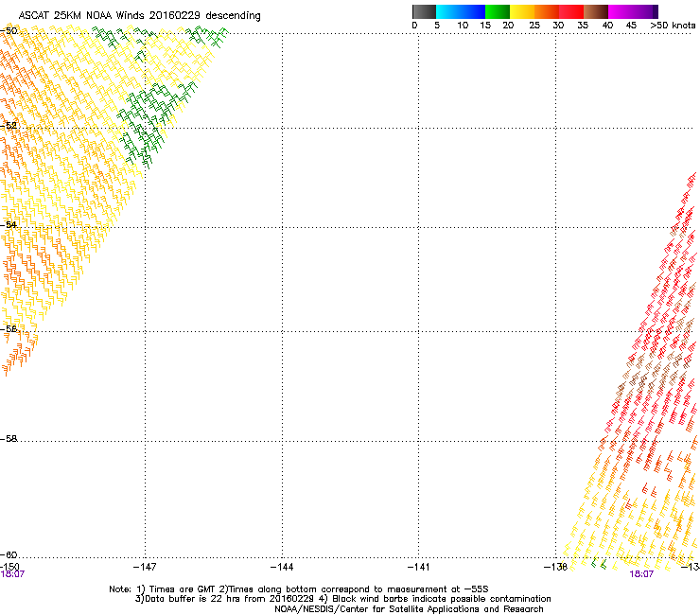Click the yellow 20-25 knots color segment
Viewport: 700px width, 615px height.
[x=522, y=11]
